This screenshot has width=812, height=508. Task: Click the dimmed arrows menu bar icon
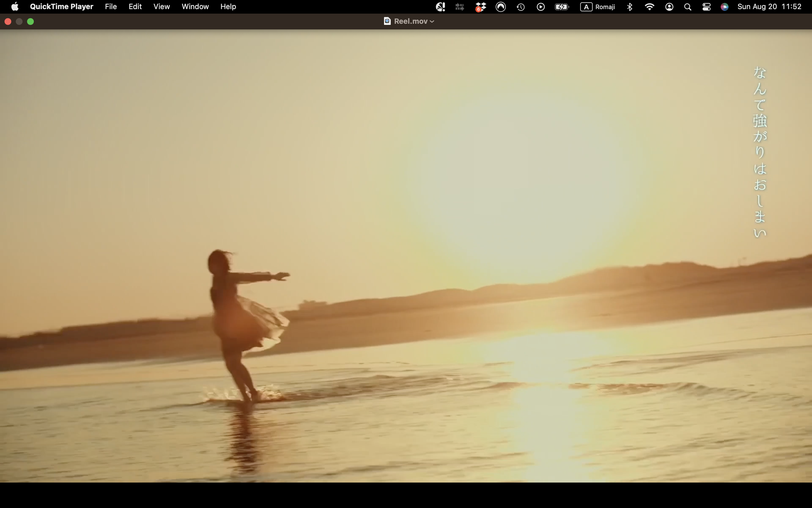[460, 7]
